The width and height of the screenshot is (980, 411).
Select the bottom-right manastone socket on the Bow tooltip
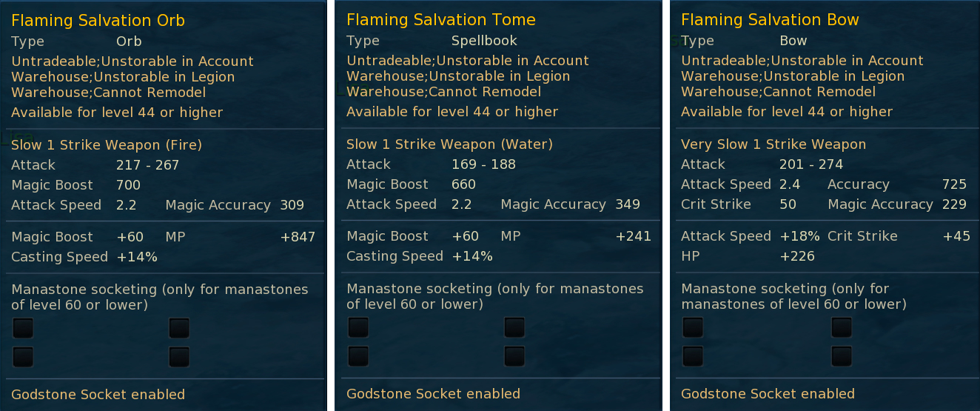842,356
